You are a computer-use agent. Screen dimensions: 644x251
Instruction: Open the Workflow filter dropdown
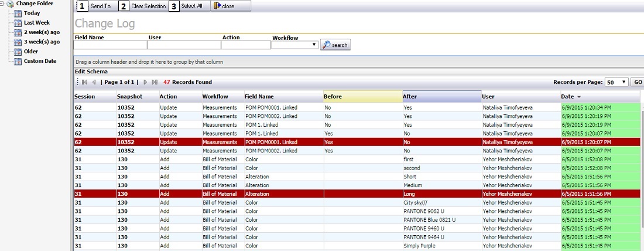point(295,45)
